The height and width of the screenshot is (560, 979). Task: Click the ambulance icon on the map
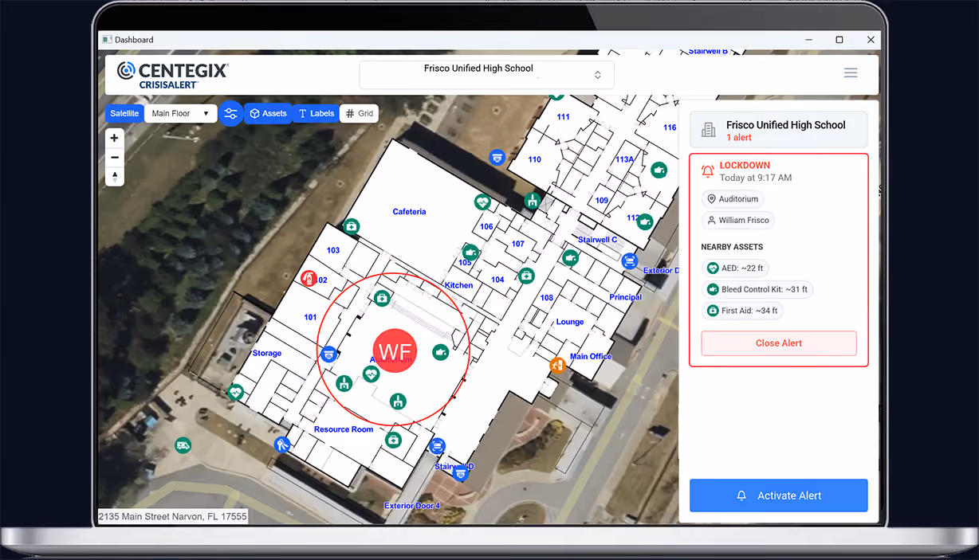pos(183,444)
